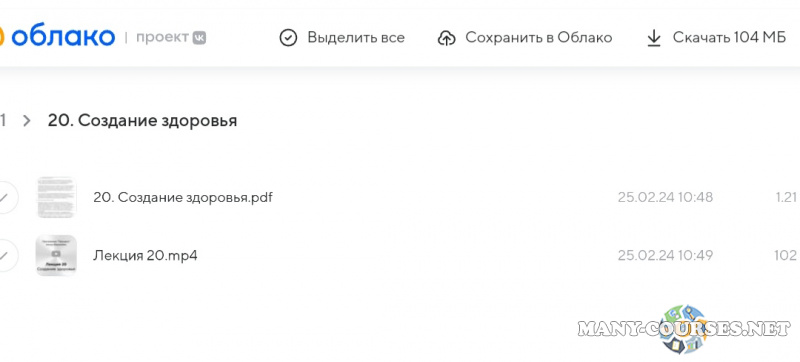Click the video file date 25.02.24 10:49
Viewport: 800px width, 362px height.
[665, 255]
